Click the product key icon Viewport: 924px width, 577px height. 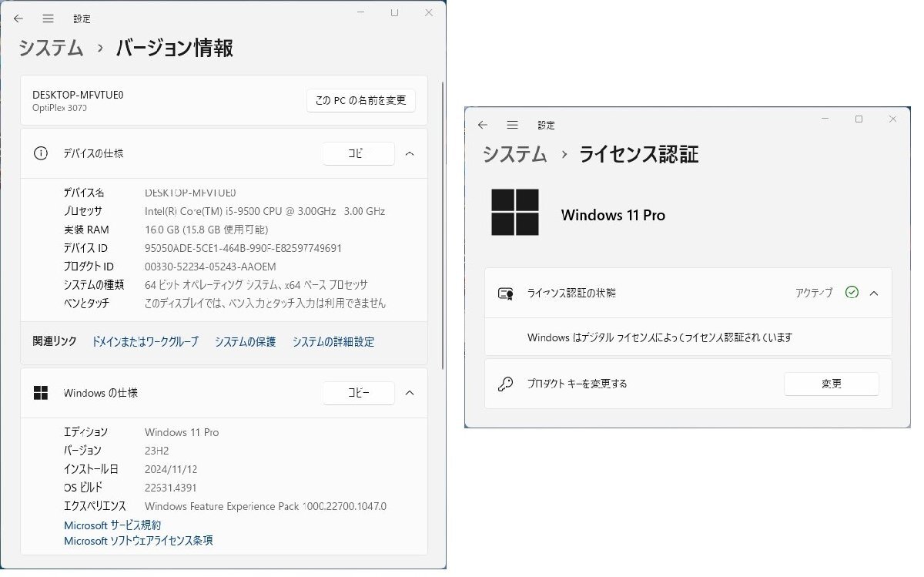[x=505, y=384]
